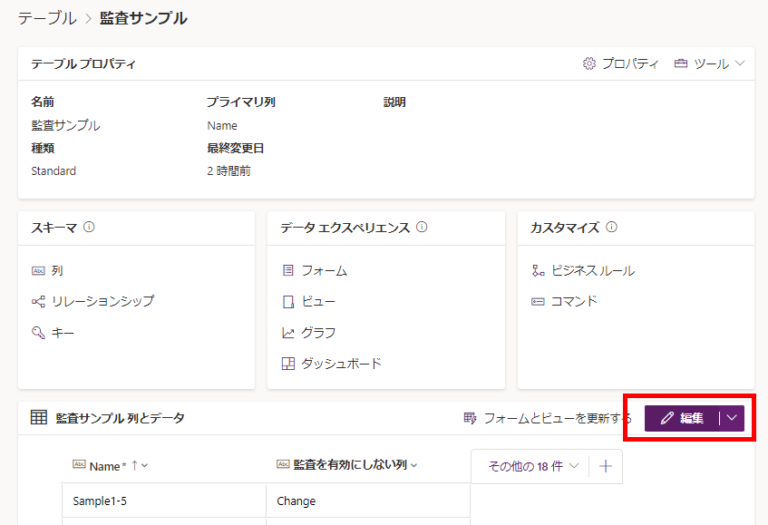Click the データ エクスペリエンス info icon
768x525 pixels.
[421, 227]
